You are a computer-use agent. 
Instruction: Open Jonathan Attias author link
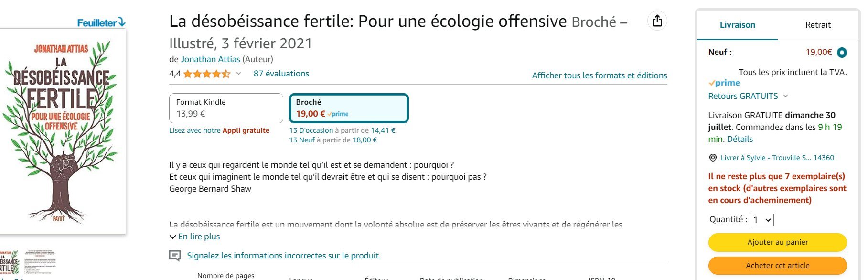pyautogui.click(x=210, y=59)
